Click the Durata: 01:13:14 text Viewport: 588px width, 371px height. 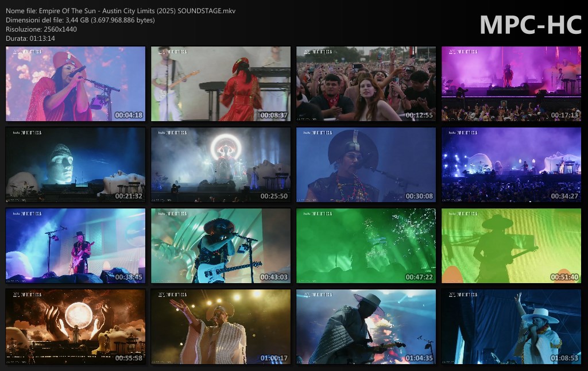[x=30, y=38]
